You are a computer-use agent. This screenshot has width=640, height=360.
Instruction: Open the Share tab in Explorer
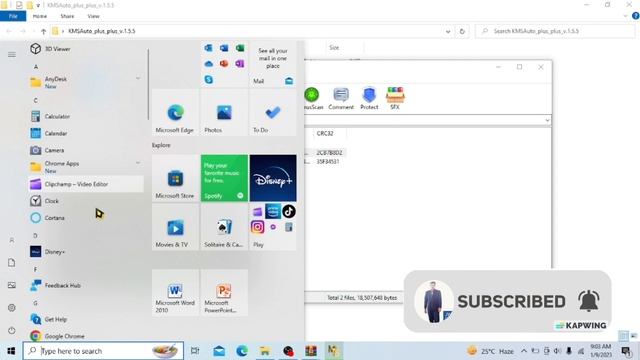(x=67, y=16)
